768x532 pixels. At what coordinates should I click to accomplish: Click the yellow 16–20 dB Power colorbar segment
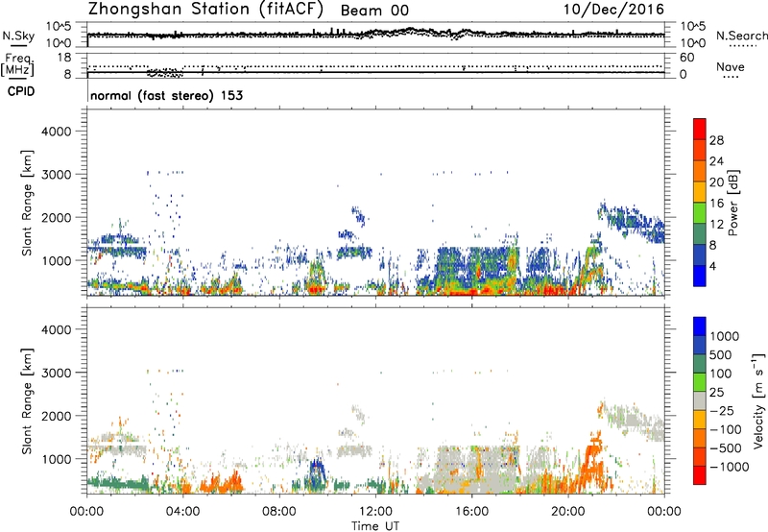coord(700,191)
